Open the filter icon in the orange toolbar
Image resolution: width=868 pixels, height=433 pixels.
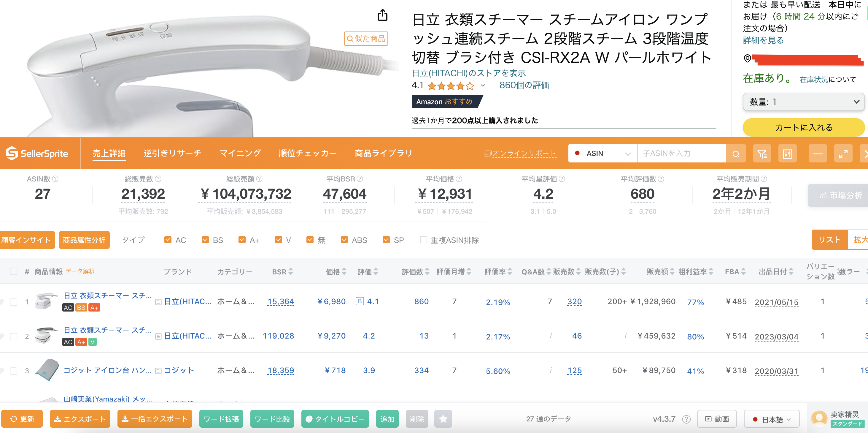tap(762, 154)
